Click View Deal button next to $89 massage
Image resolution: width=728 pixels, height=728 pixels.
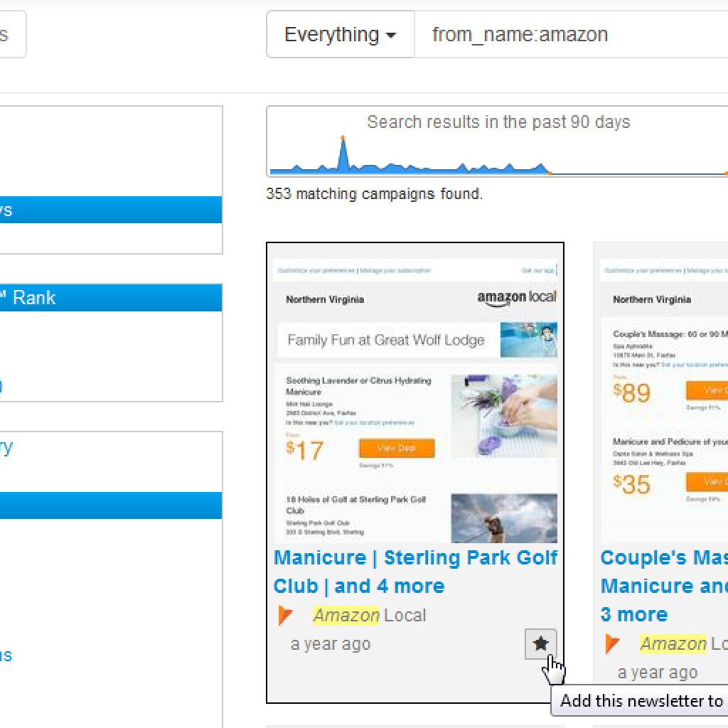tap(707, 390)
